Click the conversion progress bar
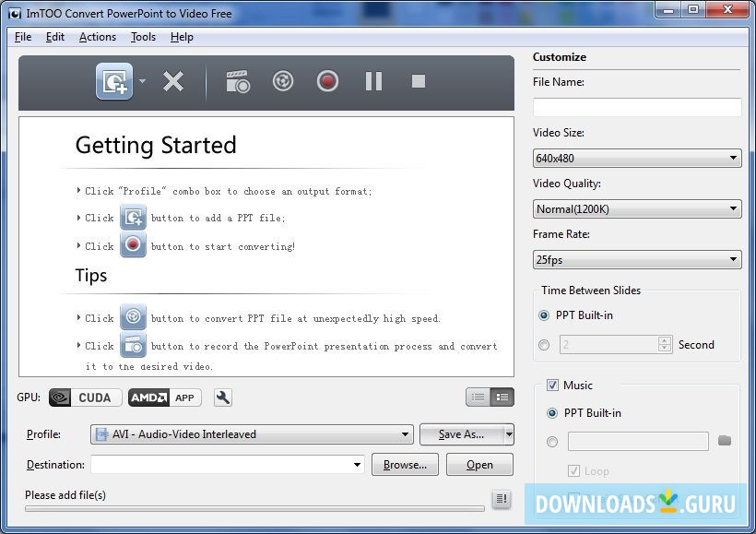Viewport: 756px width, 534px height. [254, 508]
